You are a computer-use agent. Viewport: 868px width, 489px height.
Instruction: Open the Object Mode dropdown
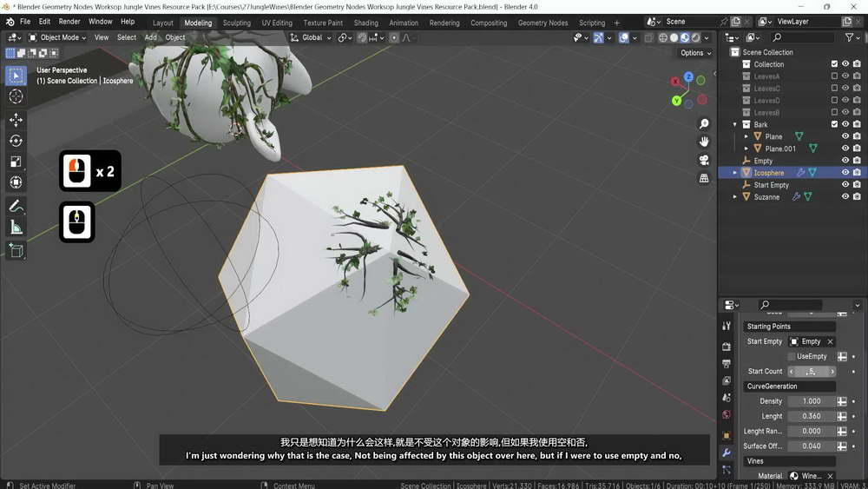[x=57, y=37]
